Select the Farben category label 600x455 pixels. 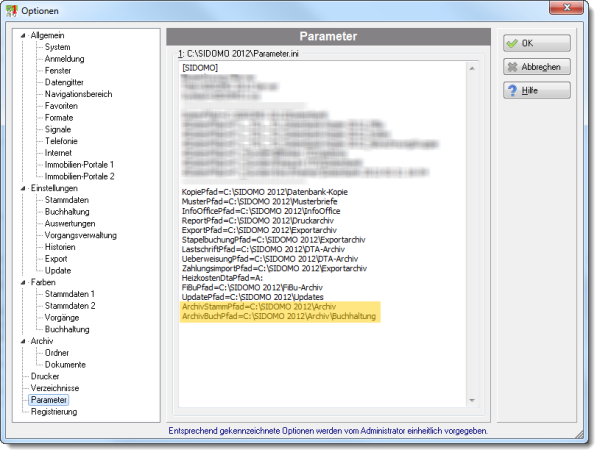coord(43,282)
